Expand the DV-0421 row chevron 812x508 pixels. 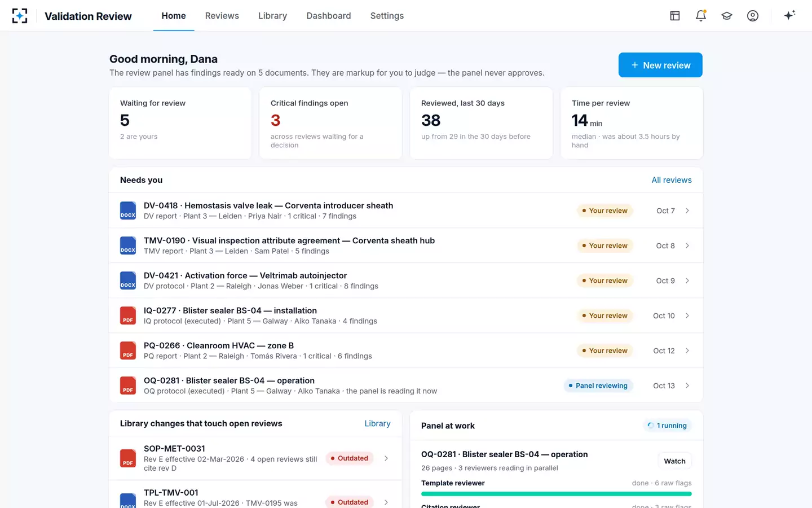point(687,281)
